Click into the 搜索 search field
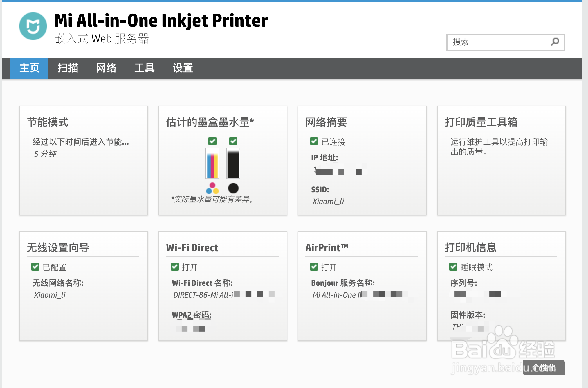 pyautogui.click(x=505, y=42)
